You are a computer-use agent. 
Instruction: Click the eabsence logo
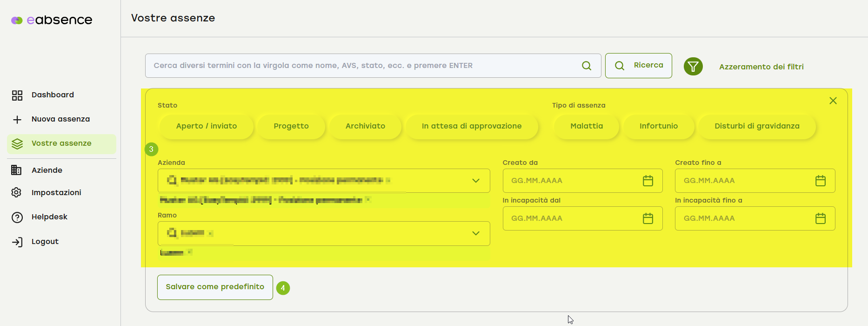click(x=52, y=20)
